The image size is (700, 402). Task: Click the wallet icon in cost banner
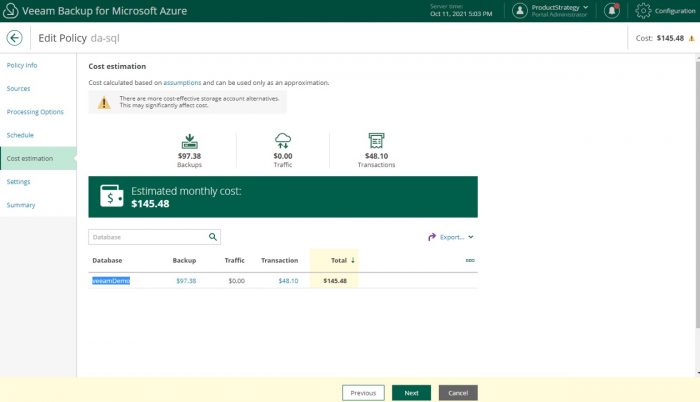tap(112, 196)
